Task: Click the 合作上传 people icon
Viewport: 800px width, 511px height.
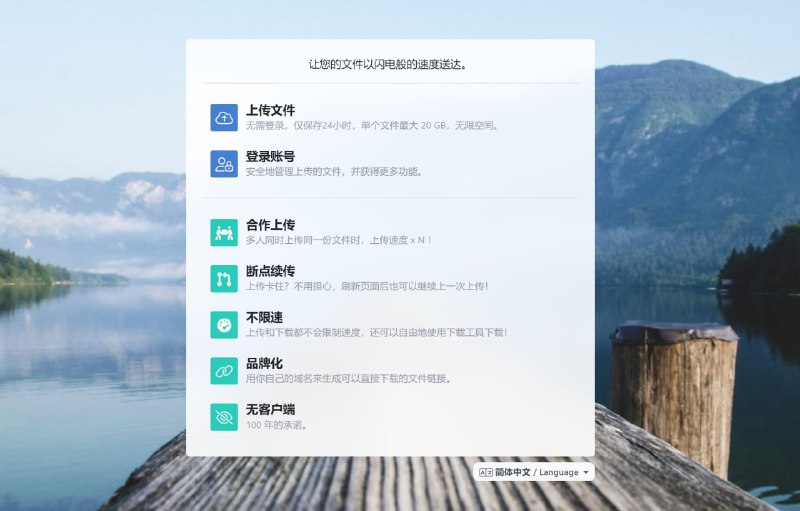Action: click(224, 233)
